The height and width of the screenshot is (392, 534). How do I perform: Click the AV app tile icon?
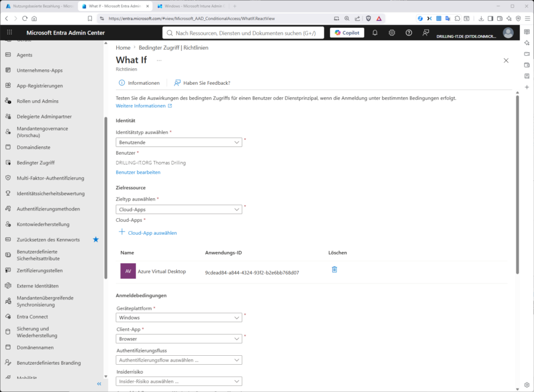tap(128, 271)
